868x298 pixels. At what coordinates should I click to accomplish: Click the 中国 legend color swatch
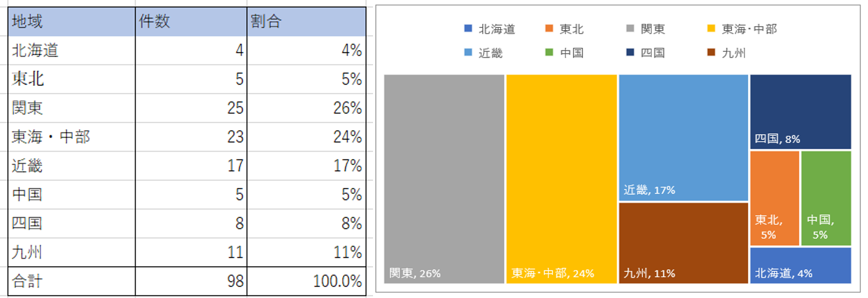[549, 52]
